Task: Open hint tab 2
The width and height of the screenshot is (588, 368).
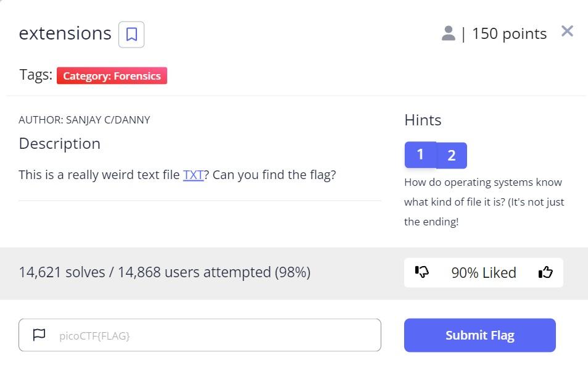Action: [x=452, y=156]
